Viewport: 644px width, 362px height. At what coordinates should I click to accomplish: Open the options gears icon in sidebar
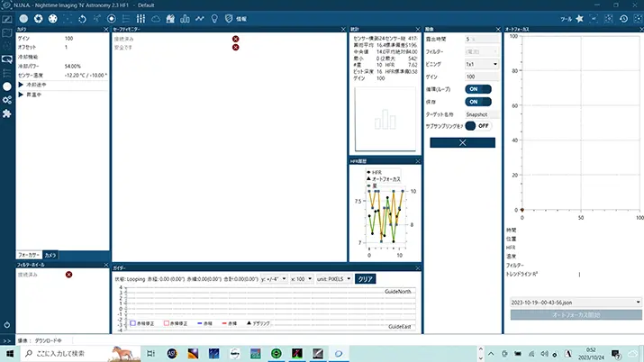tap(7, 100)
